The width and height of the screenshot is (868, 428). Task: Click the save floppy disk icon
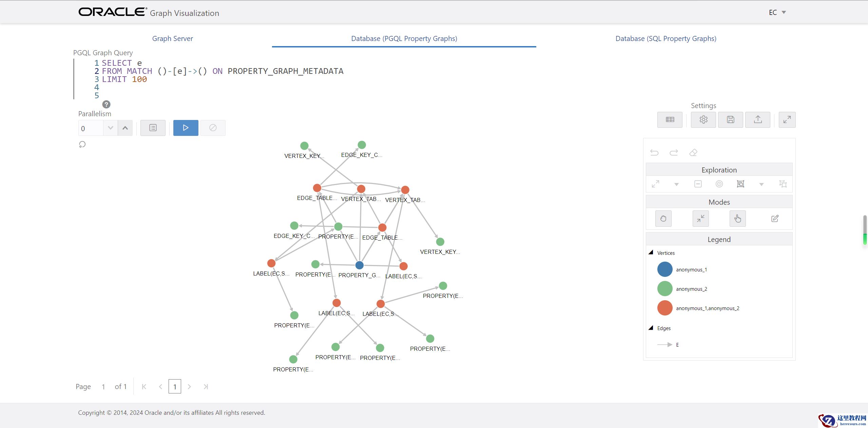[x=730, y=120]
